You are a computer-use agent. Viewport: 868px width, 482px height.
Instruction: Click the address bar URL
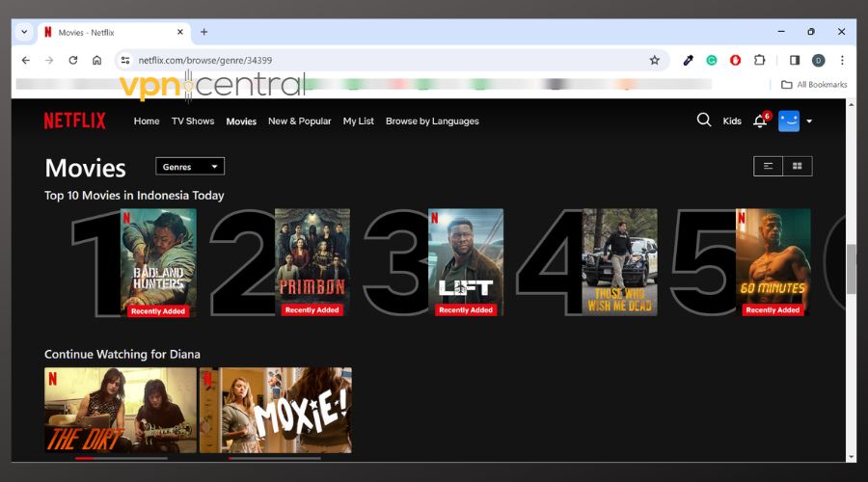coord(205,61)
